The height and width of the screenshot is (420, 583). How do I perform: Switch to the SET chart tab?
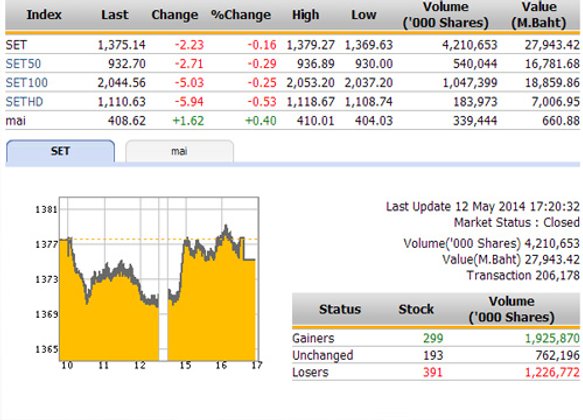point(60,151)
